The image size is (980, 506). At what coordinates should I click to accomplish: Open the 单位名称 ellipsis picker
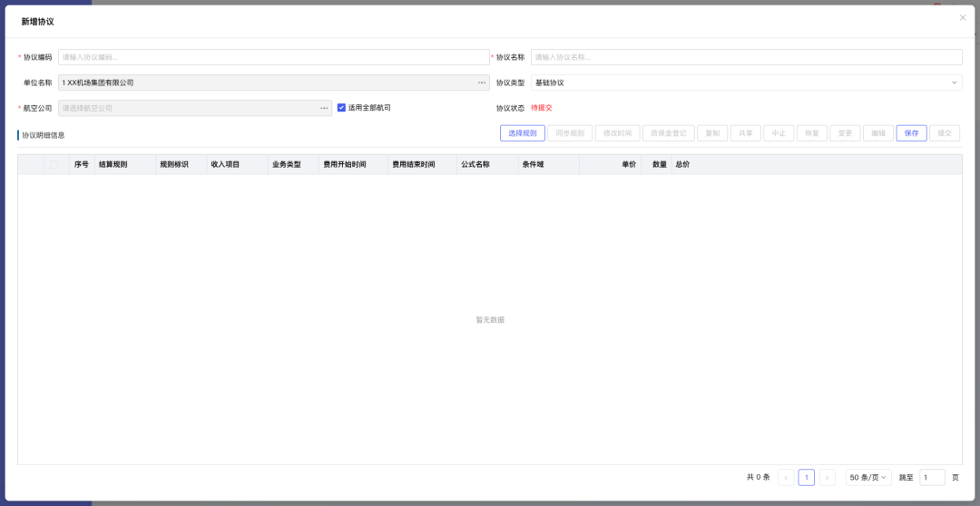coord(482,83)
